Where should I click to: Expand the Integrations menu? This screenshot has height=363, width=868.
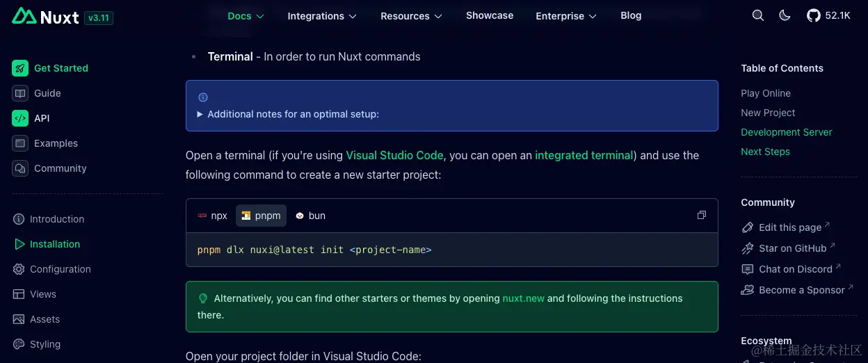point(322,16)
